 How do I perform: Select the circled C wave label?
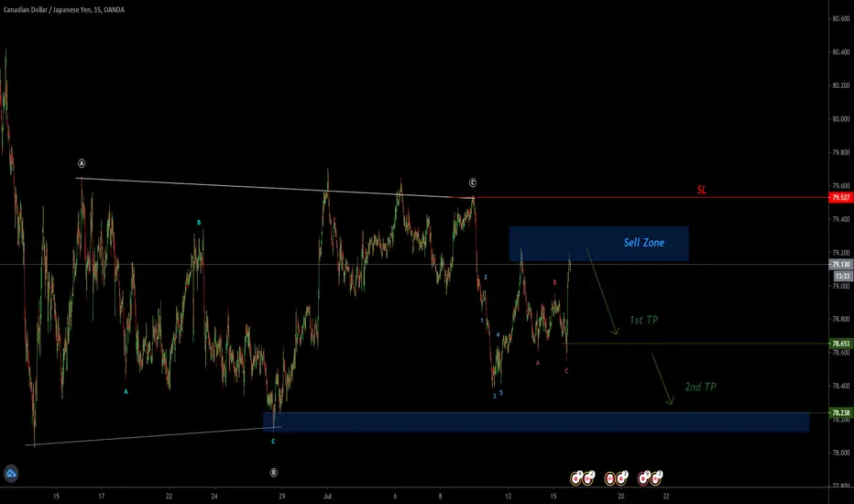click(x=473, y=182)
